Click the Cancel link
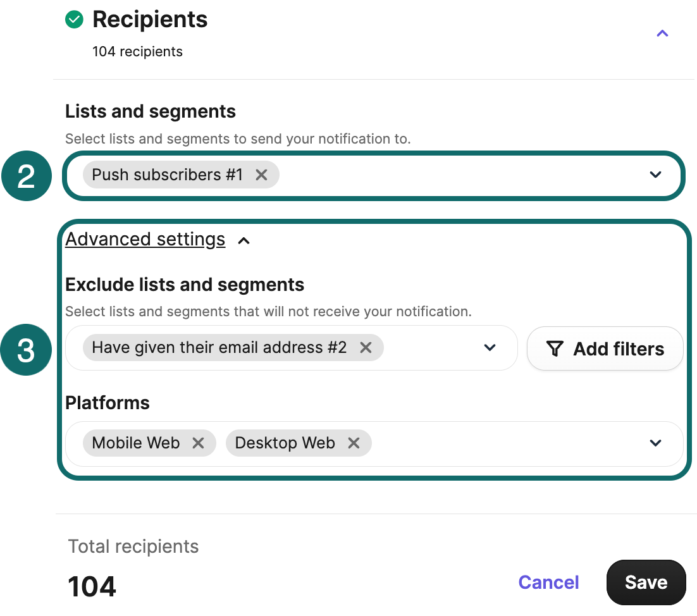Viewport: 697px width, 616px height. (548, 582)
